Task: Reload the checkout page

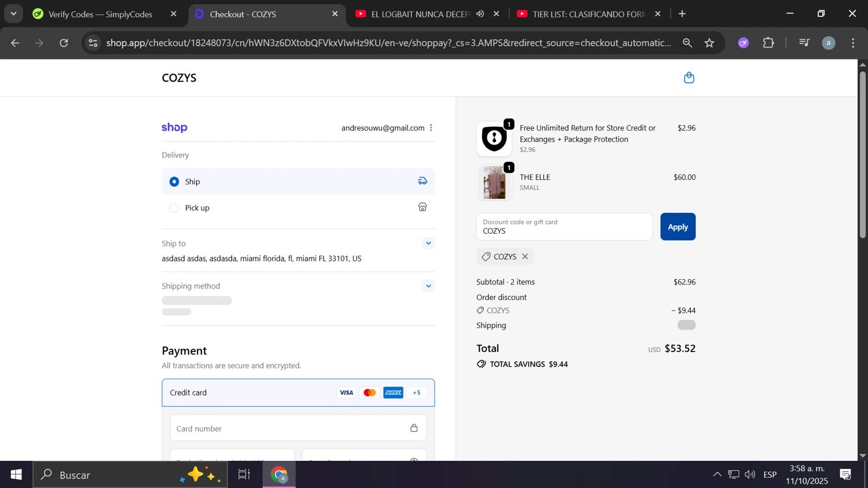Action: (64, 43)
